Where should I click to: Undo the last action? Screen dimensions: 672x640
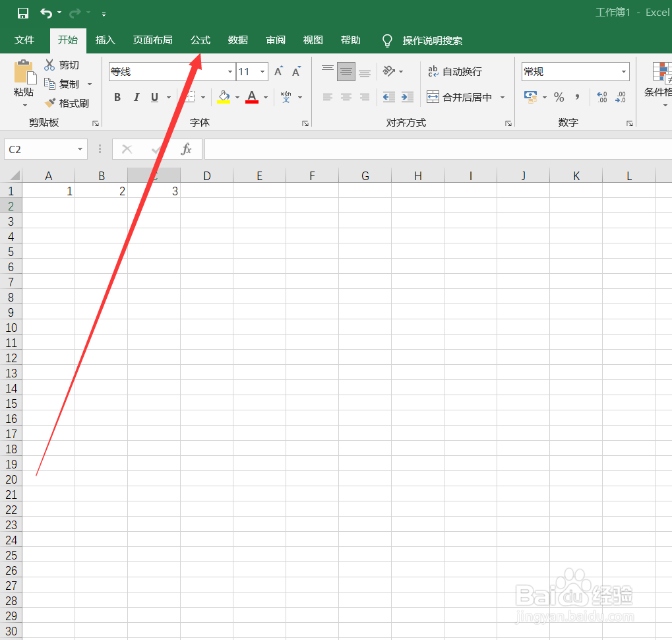coord(46,13)
